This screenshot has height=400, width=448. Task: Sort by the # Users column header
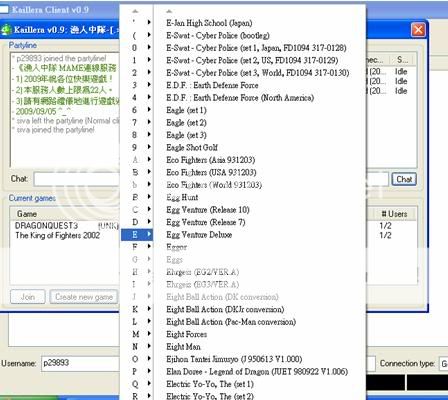[394, 214]
